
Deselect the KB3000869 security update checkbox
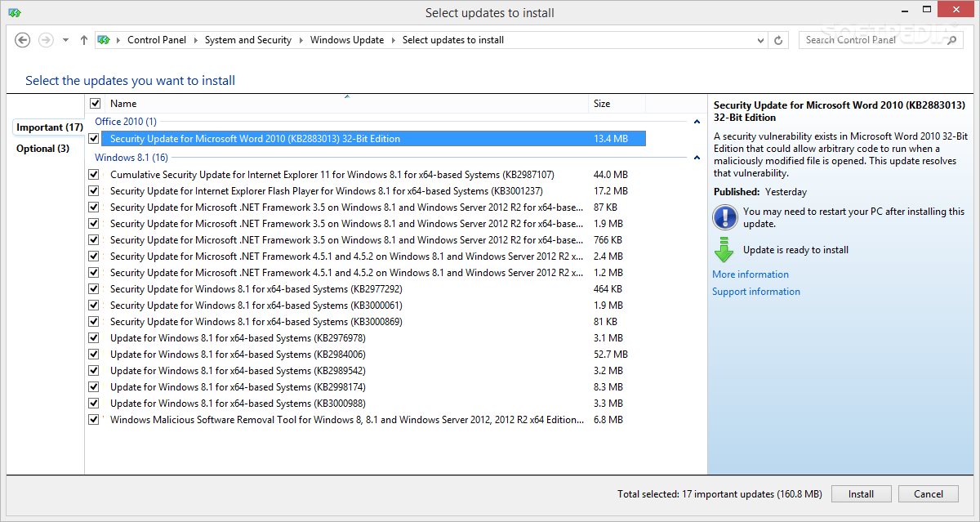point(94,322)
